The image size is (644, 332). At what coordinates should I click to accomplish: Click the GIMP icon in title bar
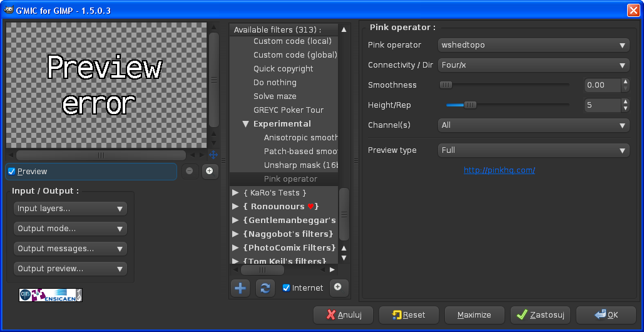[x=8, y=10]
